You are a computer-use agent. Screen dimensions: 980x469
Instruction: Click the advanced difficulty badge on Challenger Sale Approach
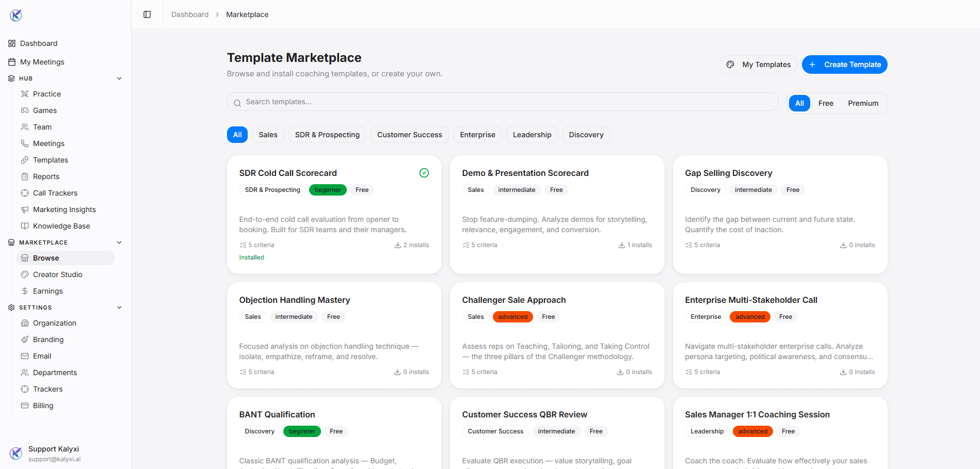pyautogui.click(x=512, y=316)
